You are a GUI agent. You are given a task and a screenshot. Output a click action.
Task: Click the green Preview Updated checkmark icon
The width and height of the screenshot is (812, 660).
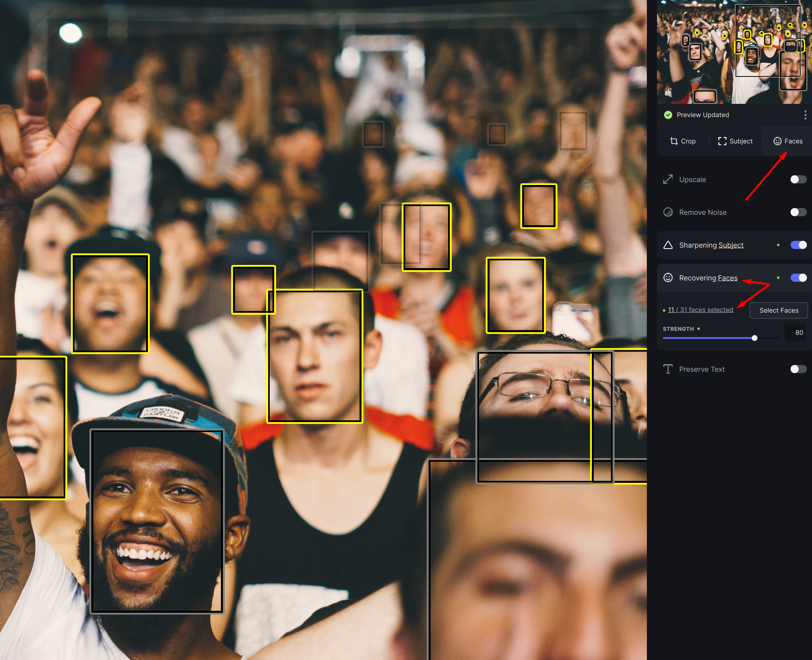[668, 115]
